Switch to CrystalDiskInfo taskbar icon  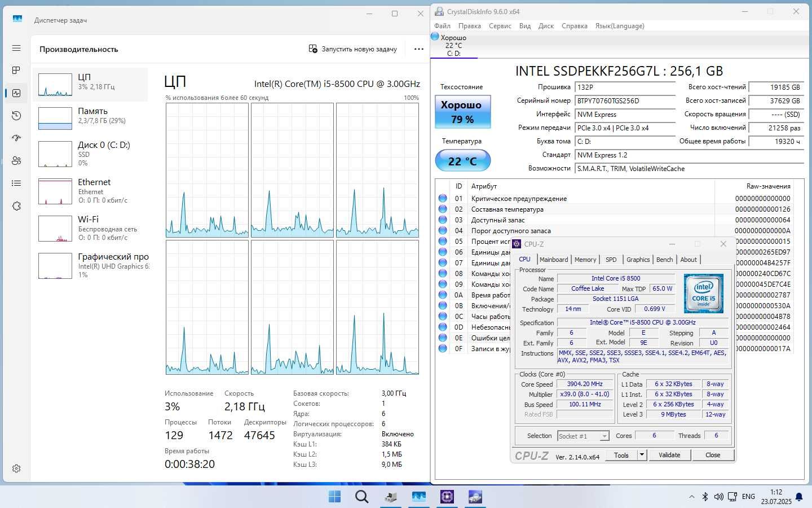tap(475, 496)
